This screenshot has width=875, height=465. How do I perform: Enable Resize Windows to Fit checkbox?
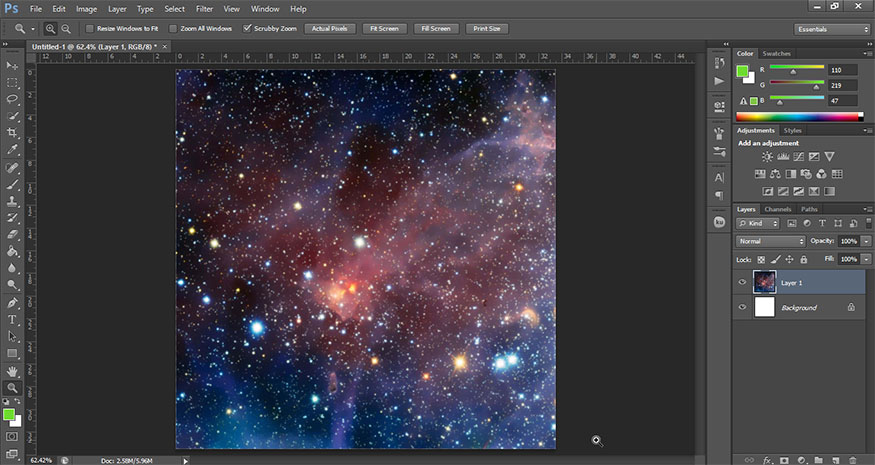point(89,28)
